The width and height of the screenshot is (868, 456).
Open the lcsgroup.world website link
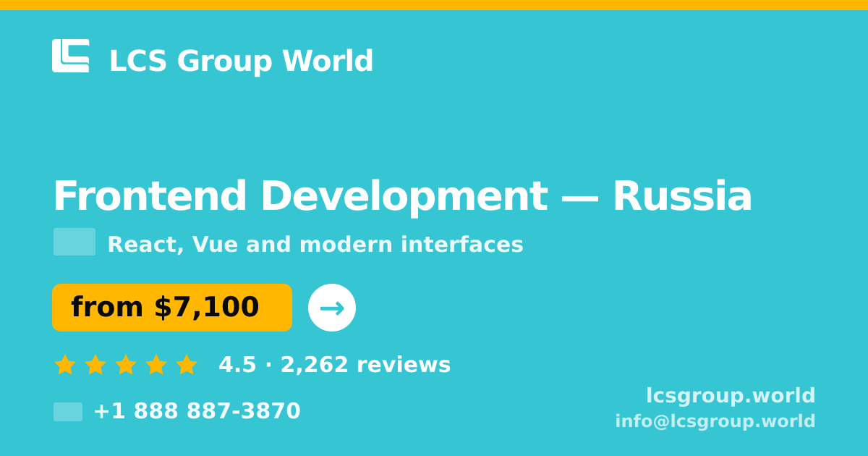731,396
